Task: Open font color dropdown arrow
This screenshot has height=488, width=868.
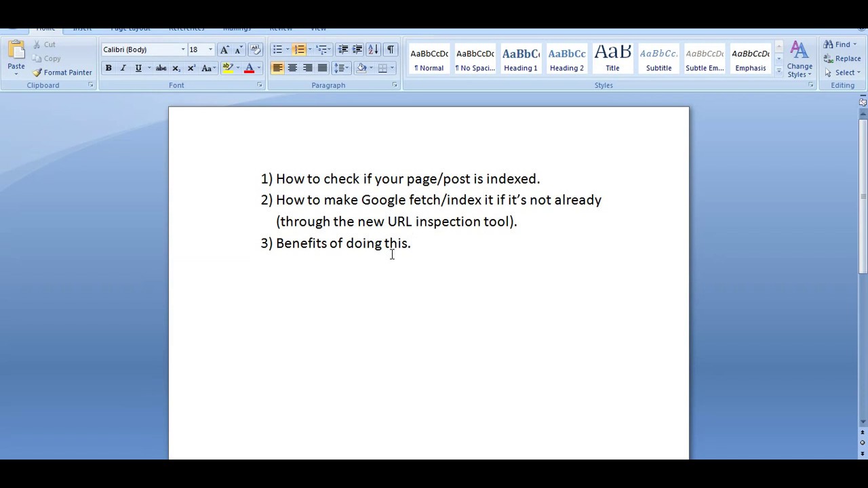Action: pos(258,68)
